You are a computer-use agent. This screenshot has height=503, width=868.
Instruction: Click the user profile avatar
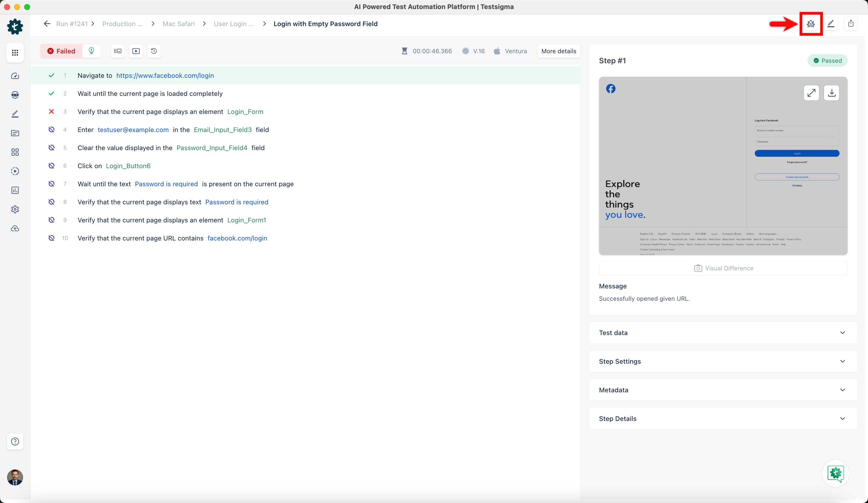(x=15, y=477)
